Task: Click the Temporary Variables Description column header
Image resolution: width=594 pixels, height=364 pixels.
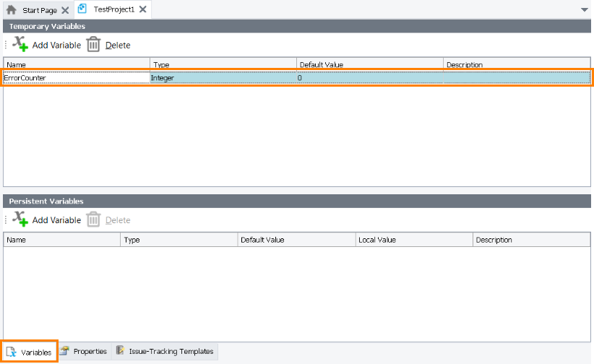Action: (516, 64)
